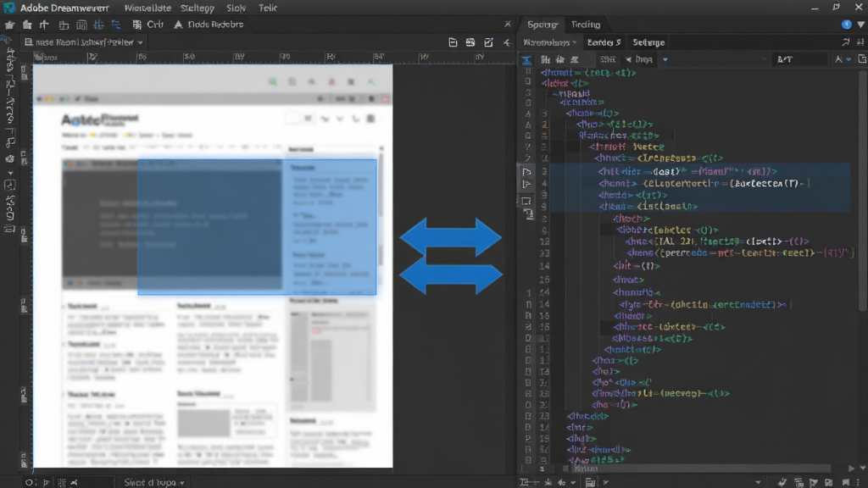Image resolution: width=868 pixels, height=488 pixels.
Task: Click the panel icon at code toolbar right end
Action: point(861,59)
